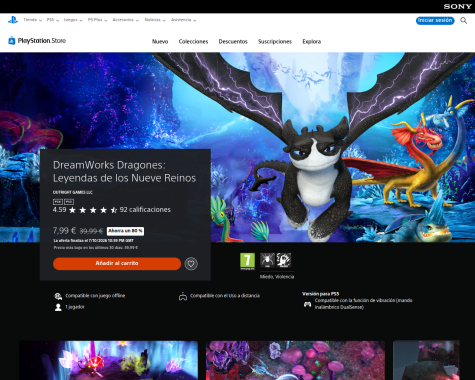Expand the Asistencia dropdown menu
This screenshot has width=475, height=380.
(183, 20)
